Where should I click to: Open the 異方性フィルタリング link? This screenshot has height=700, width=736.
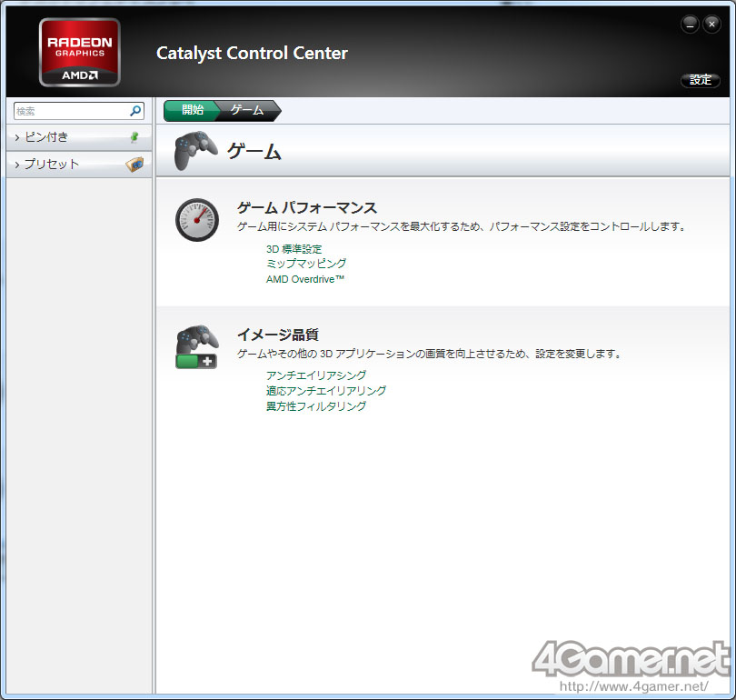point(316,406)
